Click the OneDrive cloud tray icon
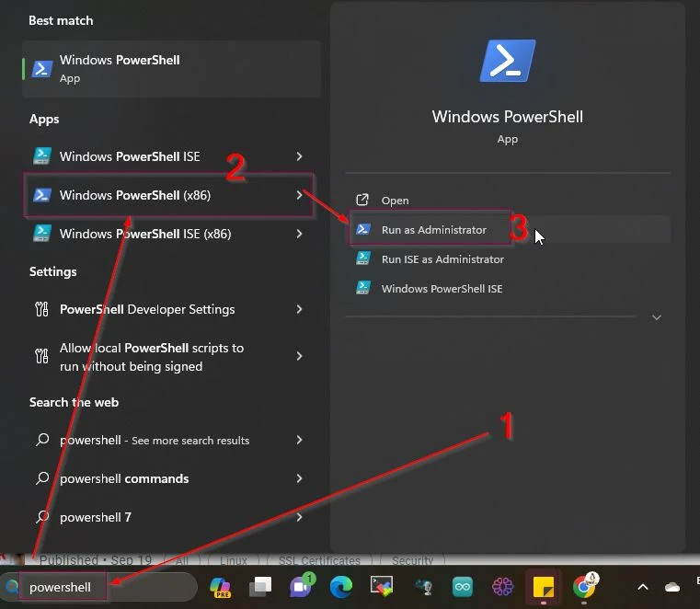The height and width of the screenshot is (609, 700). pos(671,587)
